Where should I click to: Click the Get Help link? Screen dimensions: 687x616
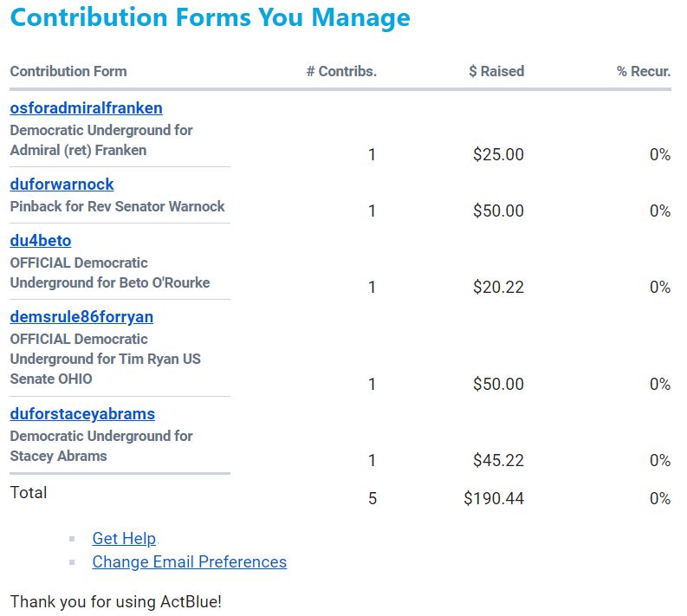pos(124,539)
